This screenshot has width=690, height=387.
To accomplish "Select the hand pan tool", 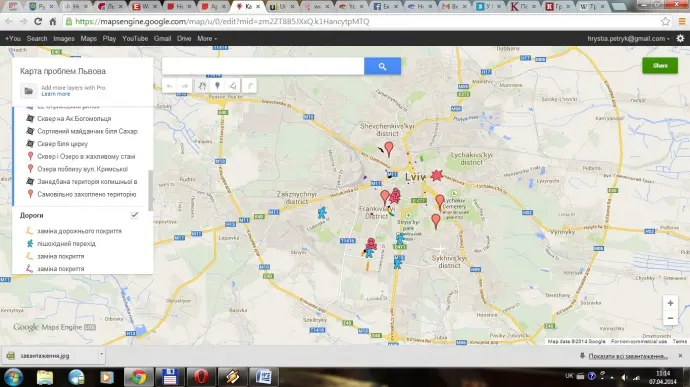I will 202,86.
